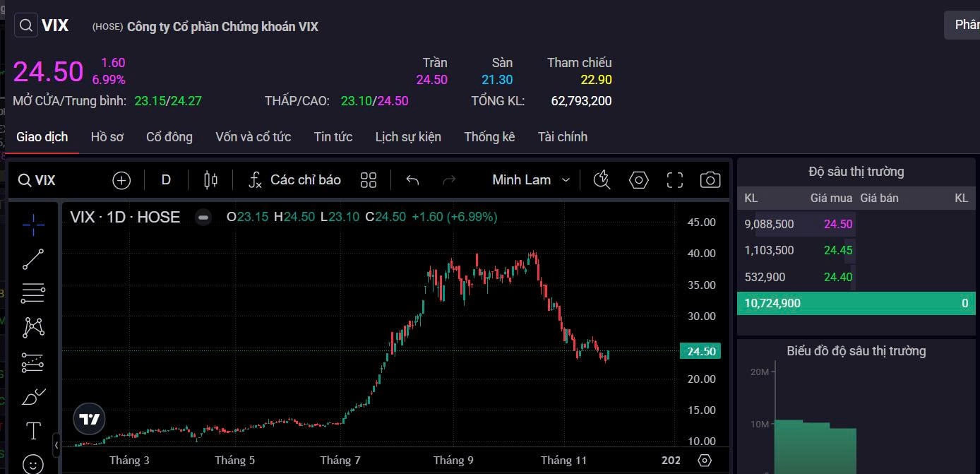Choose the text annotation tool
Screen dimensions: 980x474
[33, 430]
